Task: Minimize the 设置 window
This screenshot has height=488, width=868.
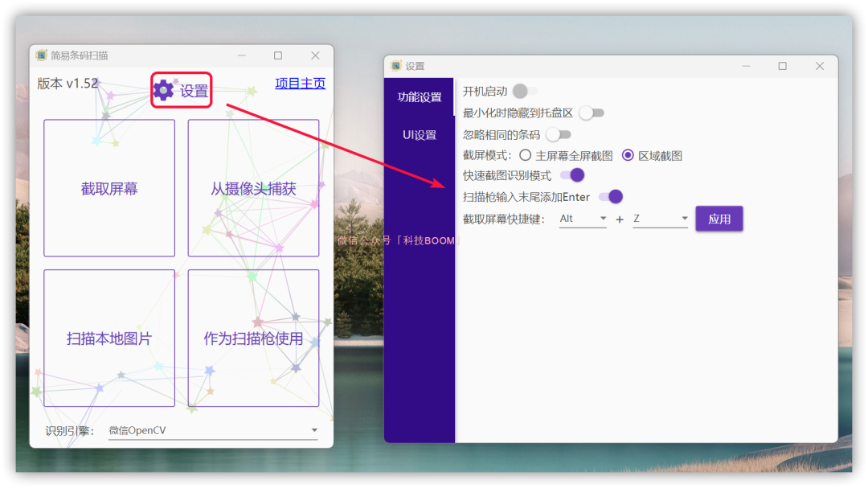Action: click(x=746, y=66)
